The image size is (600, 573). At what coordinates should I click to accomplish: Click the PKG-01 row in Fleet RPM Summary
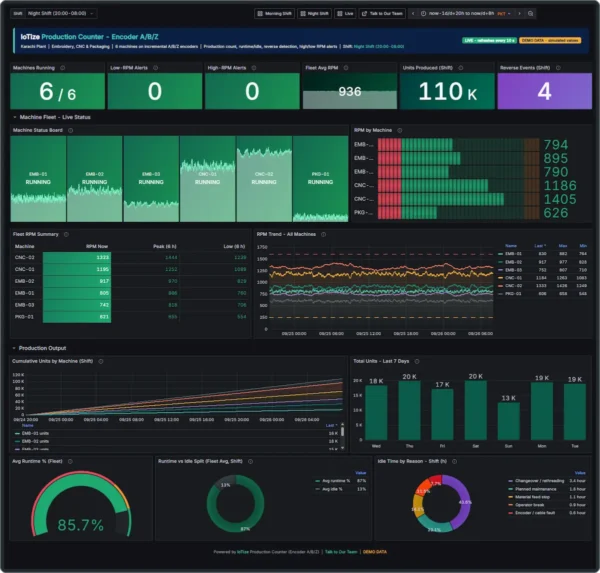pos(130,317)
